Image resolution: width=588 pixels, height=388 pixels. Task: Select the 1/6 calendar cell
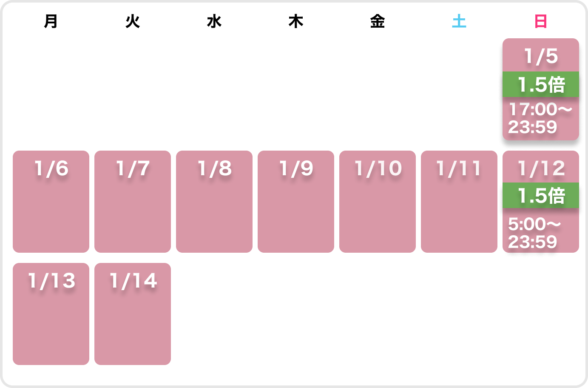point(51,202)
